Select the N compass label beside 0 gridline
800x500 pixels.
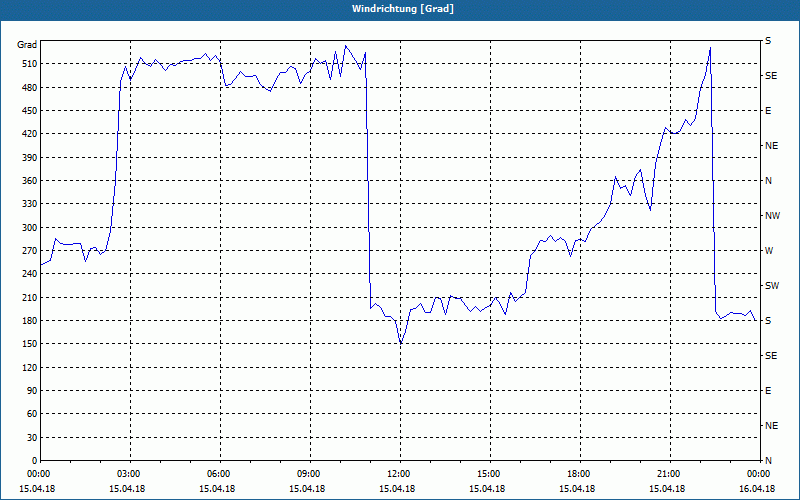pyautogui.click(x=768, y=461)
